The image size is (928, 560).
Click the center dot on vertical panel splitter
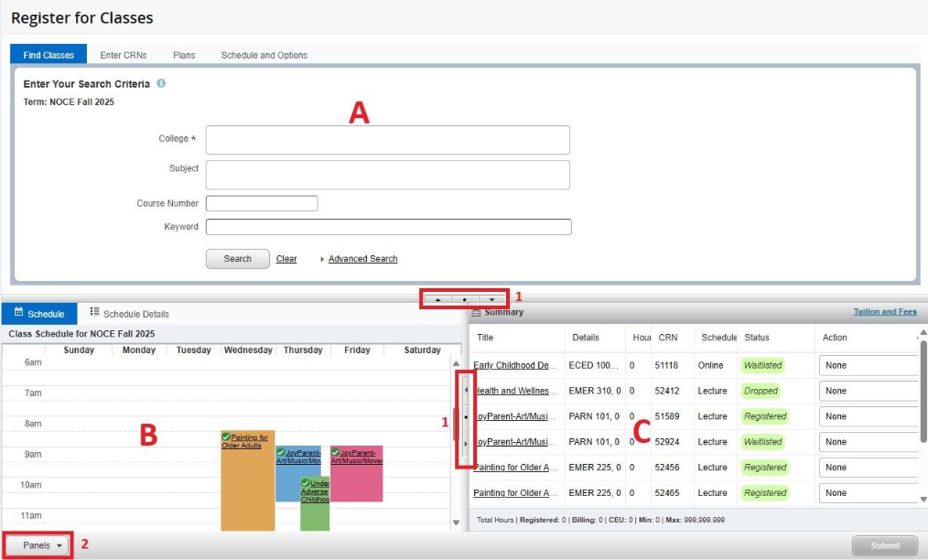[x=465, y=416]
